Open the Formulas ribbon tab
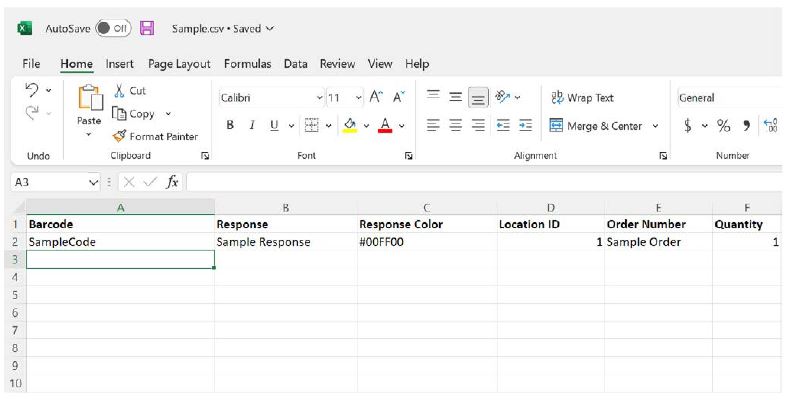Viewport: 793px width, 402px height. [x=246, y=64]
